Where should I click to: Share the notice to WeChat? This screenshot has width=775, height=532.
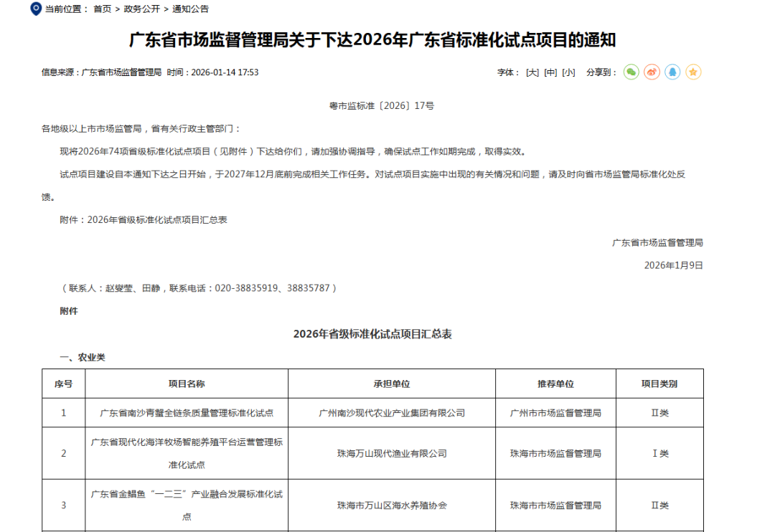pyautogui.click(x=631, y=72)
